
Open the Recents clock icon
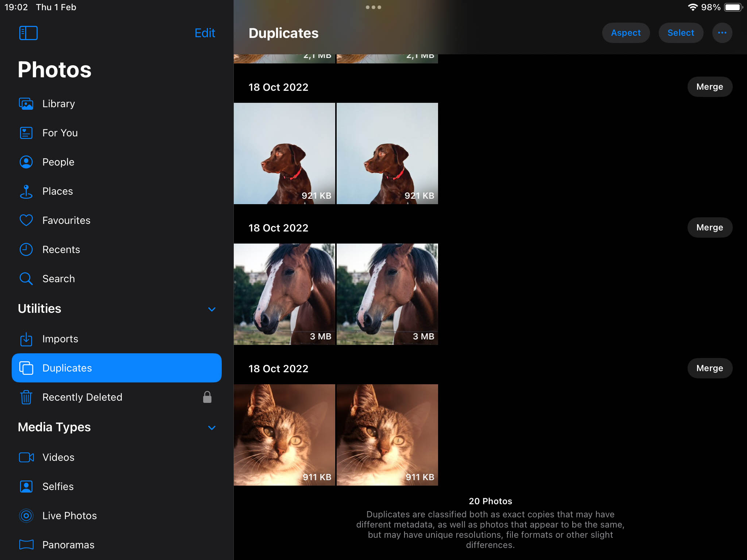(26, 250)
